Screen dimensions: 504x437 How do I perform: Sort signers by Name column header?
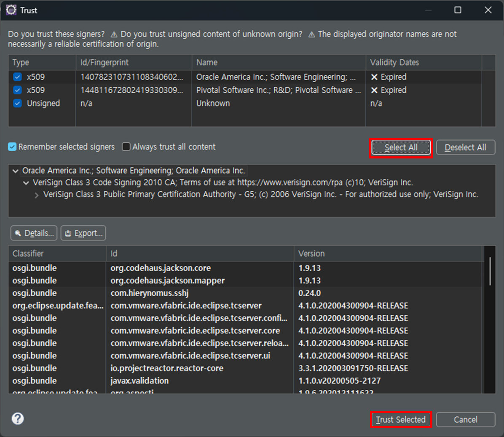(279, 62)
